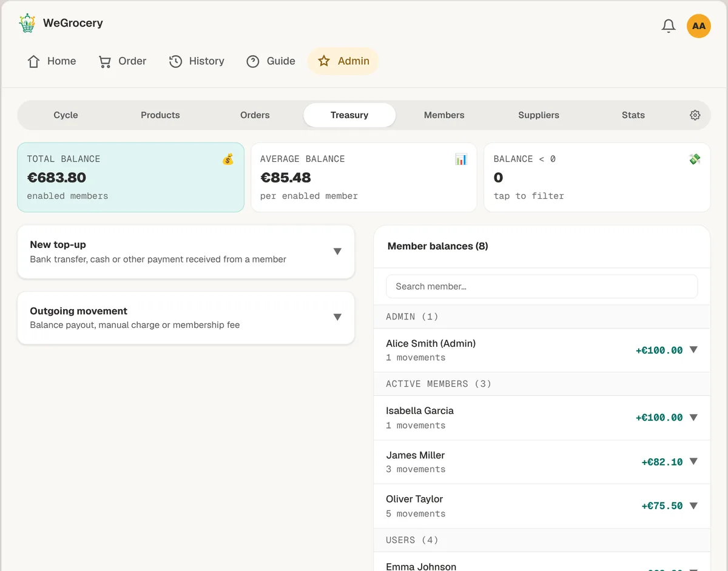
Task: Click James Miller's +€82.10 balance
Action: click(x=662, y=462)
